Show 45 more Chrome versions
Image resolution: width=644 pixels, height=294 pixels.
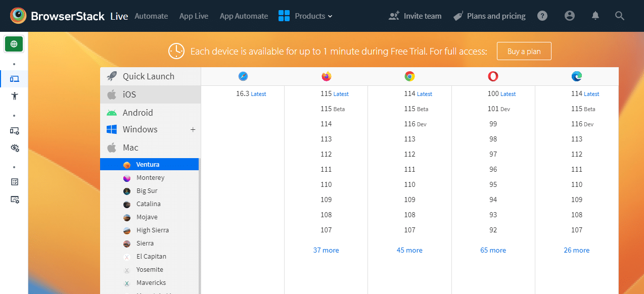(409, 250)
